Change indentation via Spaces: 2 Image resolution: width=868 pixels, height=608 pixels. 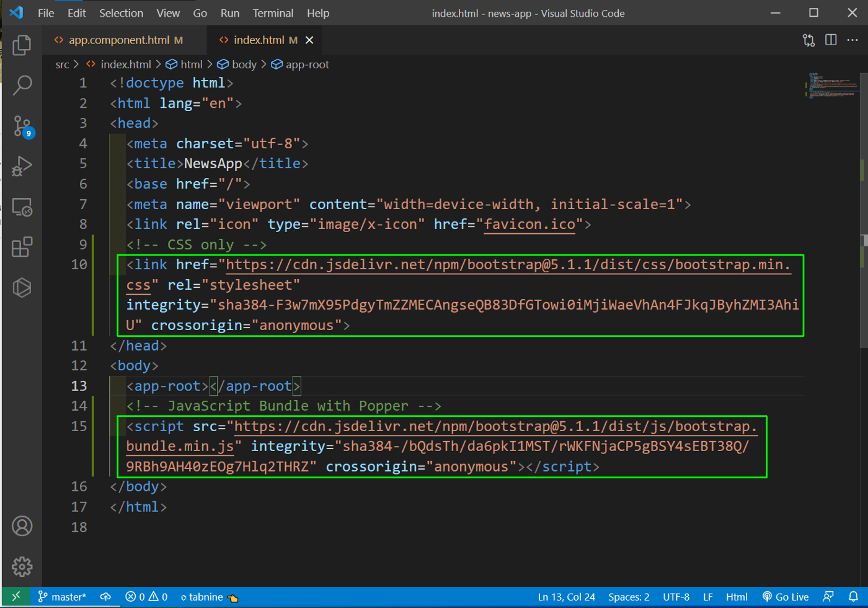pos(629,597)
